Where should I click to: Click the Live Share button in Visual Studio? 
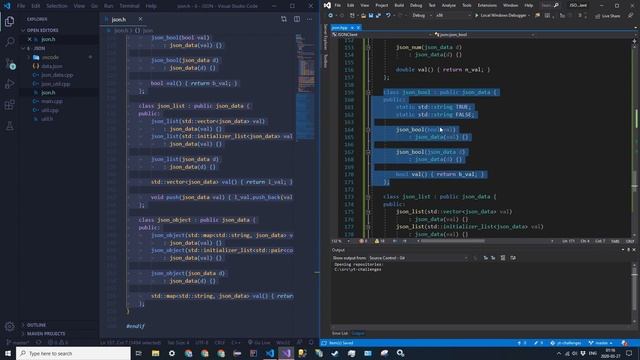[x=607, y=16]
